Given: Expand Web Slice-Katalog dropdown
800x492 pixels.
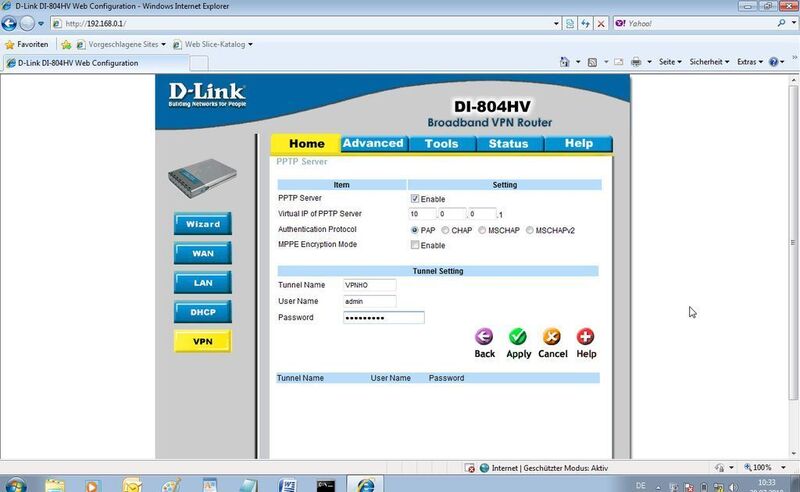Looking at the screenshot, I should pos(250,44).
